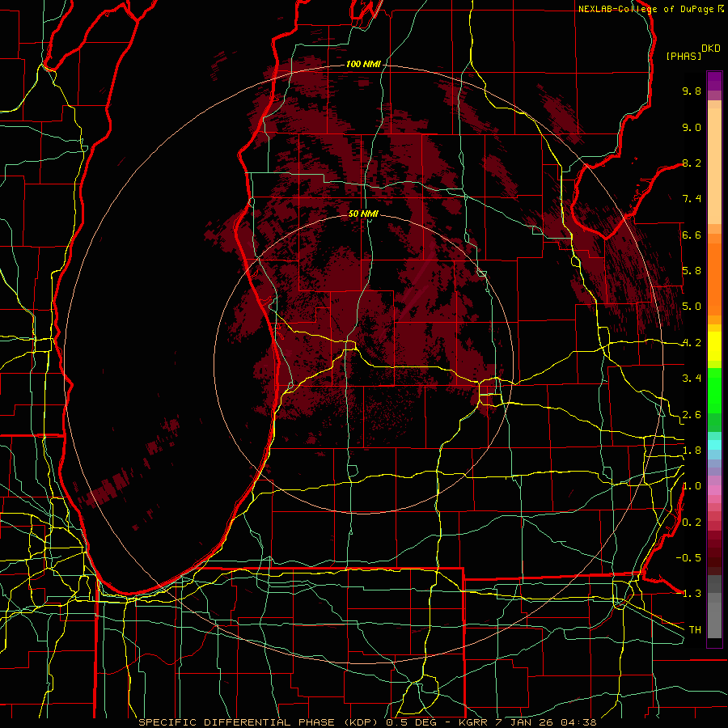728x728 pixels.
Task: Click the KGRR radar site identifier
Action: click(x=472, y=722)
